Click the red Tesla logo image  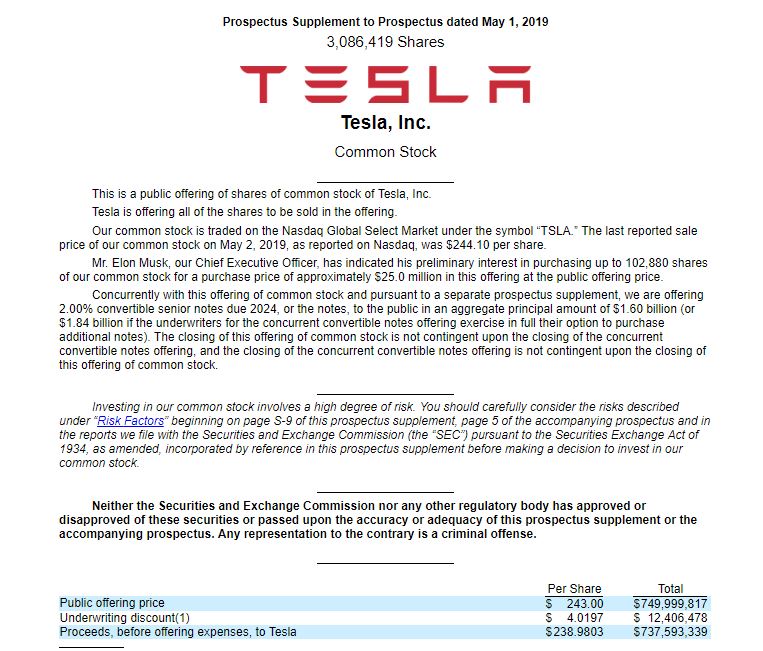coord(385,84)
